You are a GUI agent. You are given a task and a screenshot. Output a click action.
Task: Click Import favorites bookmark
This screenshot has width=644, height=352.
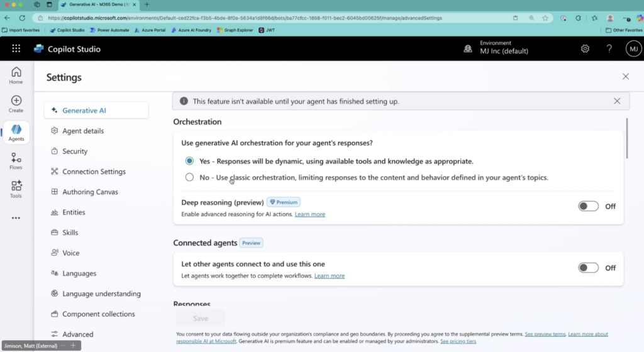[21, 30]
